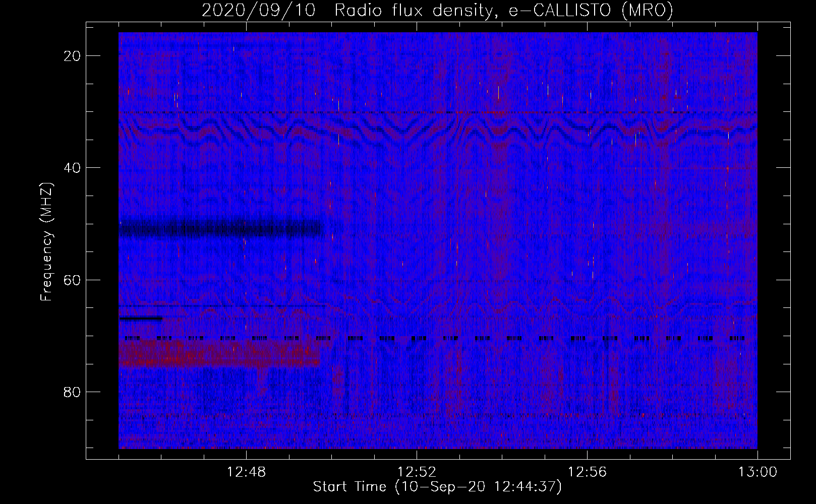Click the y-axis label "Frequency (MHZ)"
Viewport: 816px width, 504px height.
click(x=46, y=242)
